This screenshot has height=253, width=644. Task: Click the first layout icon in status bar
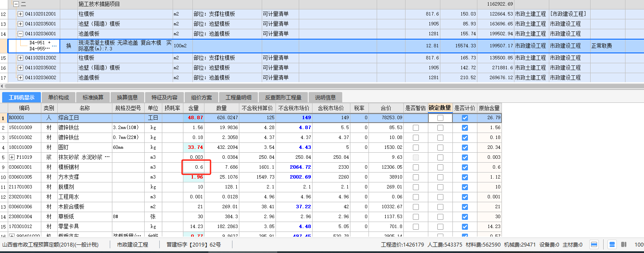(594, 244)
